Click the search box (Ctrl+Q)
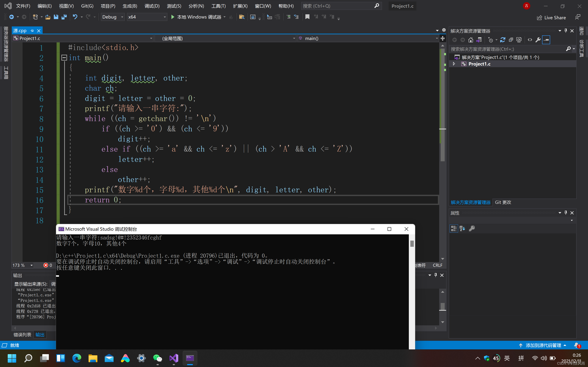This screenshot has width=588, height=367. [338, 6]
